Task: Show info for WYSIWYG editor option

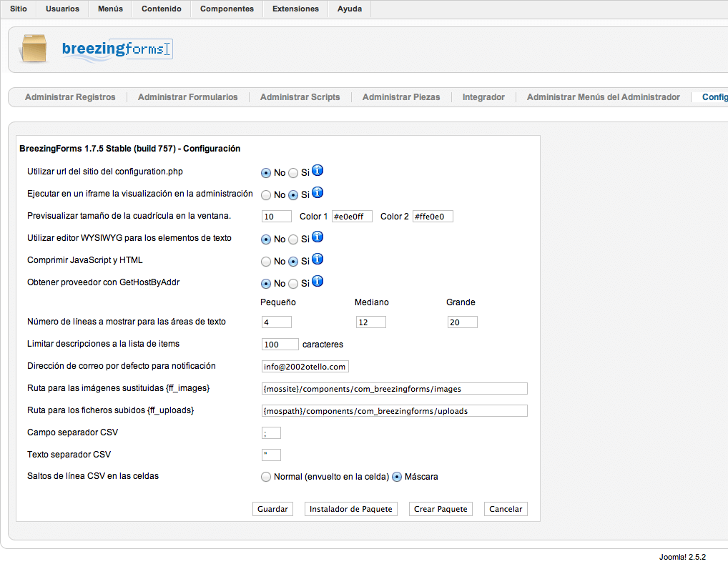Action: tap(318, 237)
